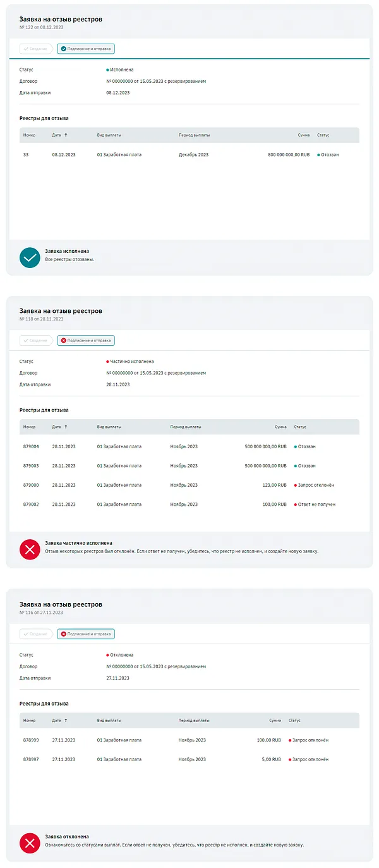Viewport: 379px width, 868px height.
Task: Click 'Запрос отклонён' status in row 878997
Action: (308, 759)
